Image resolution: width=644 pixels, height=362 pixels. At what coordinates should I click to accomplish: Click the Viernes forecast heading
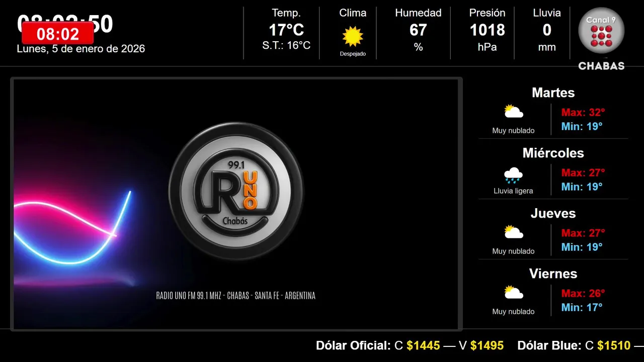[553, 274]
